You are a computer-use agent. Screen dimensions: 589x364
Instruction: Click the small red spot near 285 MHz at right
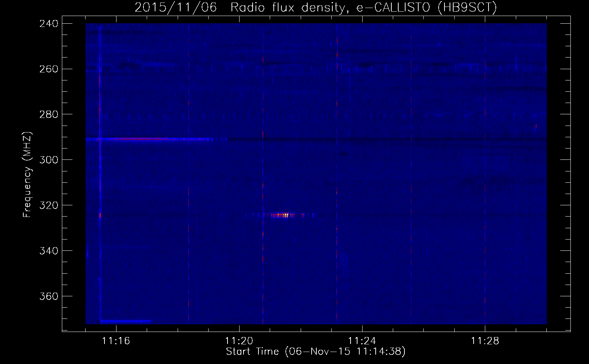535,126
